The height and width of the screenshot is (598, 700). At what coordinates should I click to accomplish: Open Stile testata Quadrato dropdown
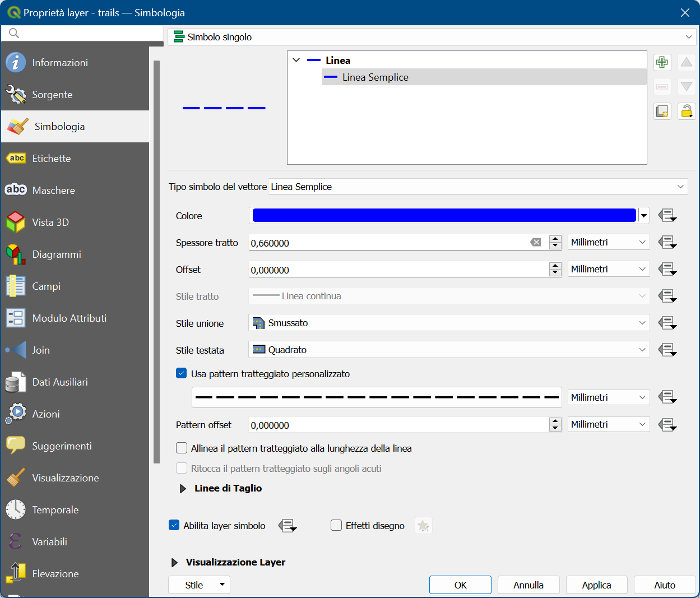pyautogui.click(x=449, y=350)
